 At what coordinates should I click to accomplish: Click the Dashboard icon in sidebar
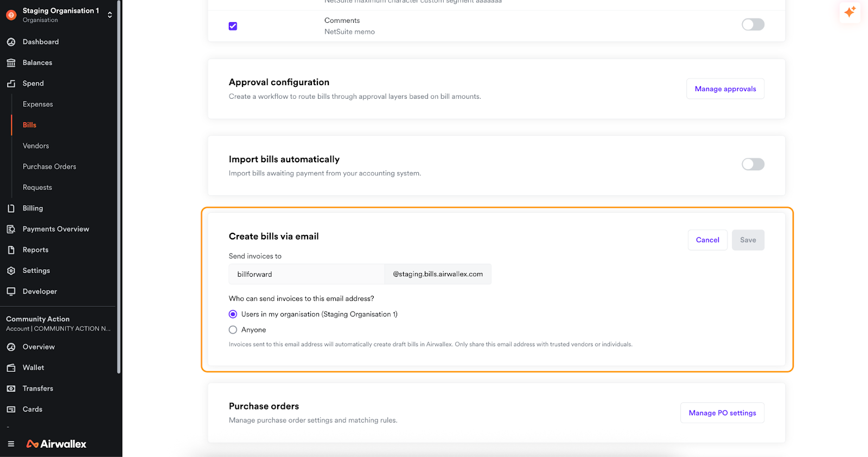pyautogui.click(x=11, y=42)
